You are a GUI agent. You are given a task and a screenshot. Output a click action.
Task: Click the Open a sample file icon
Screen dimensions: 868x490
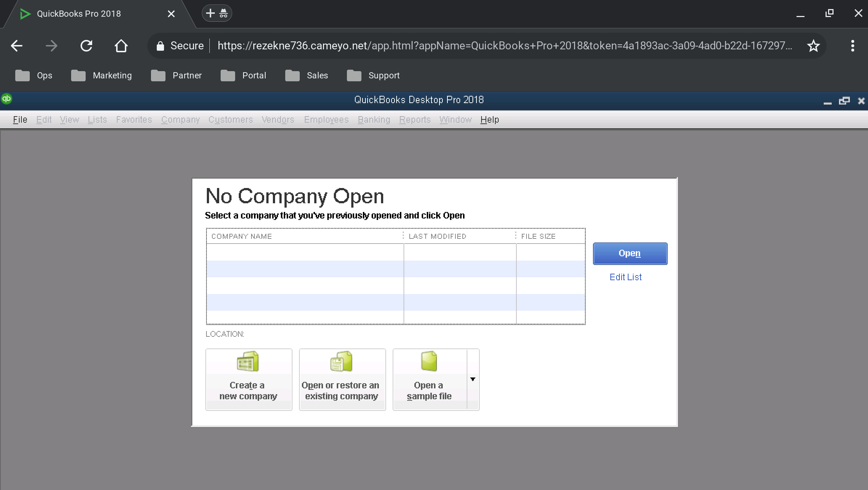[429, 361]
